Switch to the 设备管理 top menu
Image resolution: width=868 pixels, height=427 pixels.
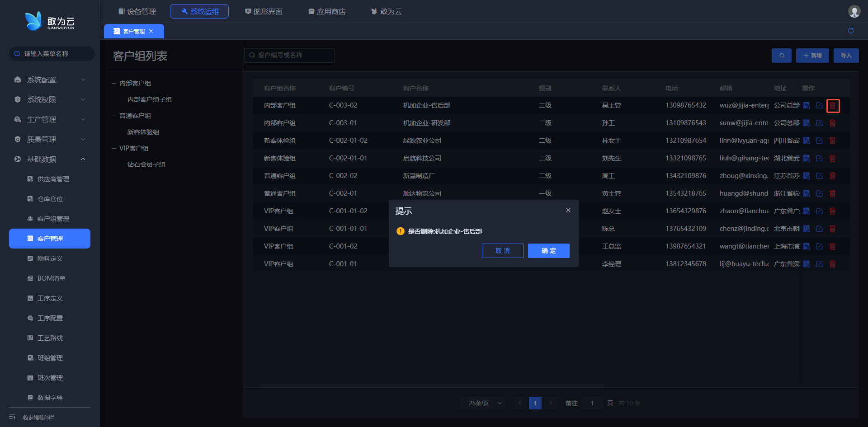tap(137, 11)
